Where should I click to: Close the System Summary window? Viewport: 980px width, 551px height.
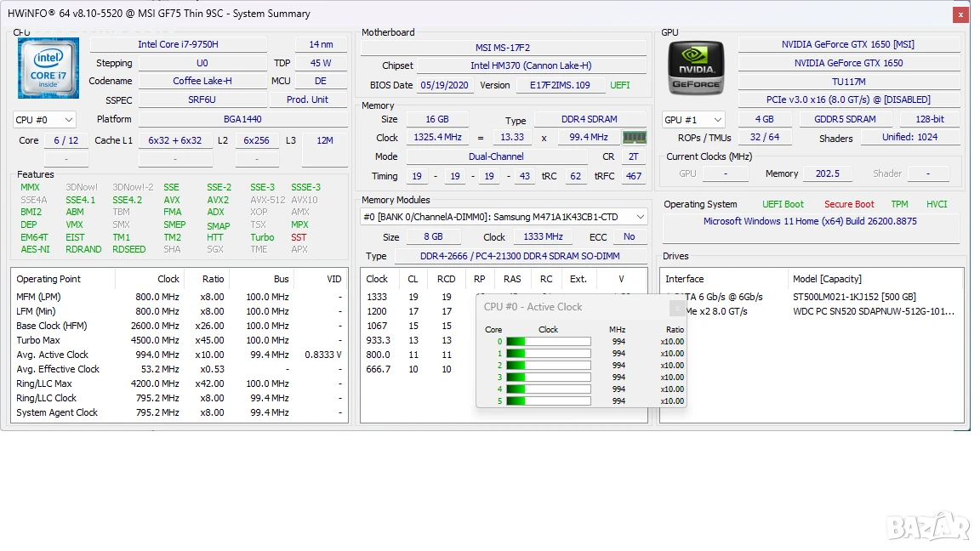click(x=960, y=14)
